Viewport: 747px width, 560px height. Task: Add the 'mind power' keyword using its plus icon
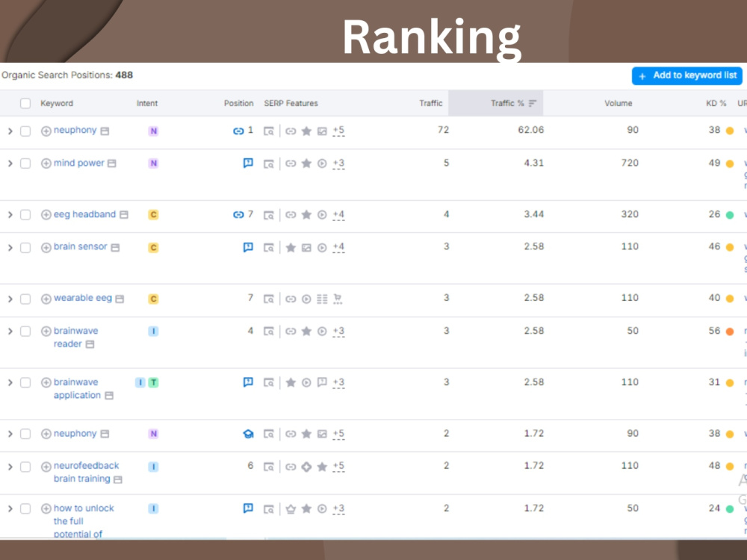(x=46, y=164)
